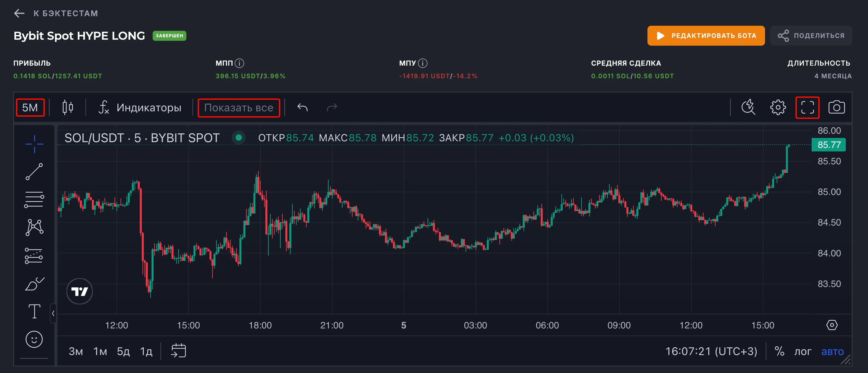Select the Fibonacci retracement tool
This screenshot has height=373, width=868.
(x=34, y=200)
